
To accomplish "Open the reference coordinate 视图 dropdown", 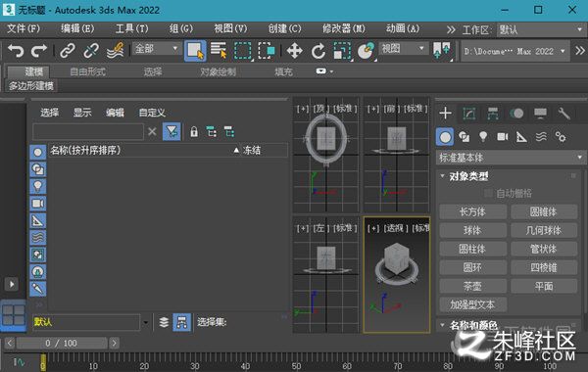I will (x=403, y=49).
